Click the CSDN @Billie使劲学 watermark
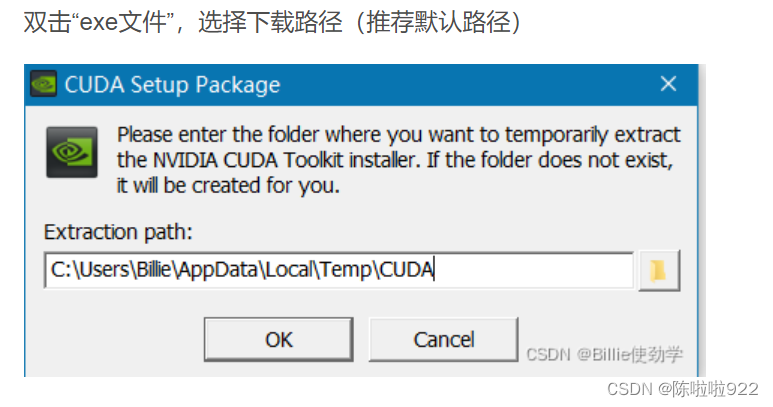The width and height of the screenshot is (773, 407). coord(604,354)
